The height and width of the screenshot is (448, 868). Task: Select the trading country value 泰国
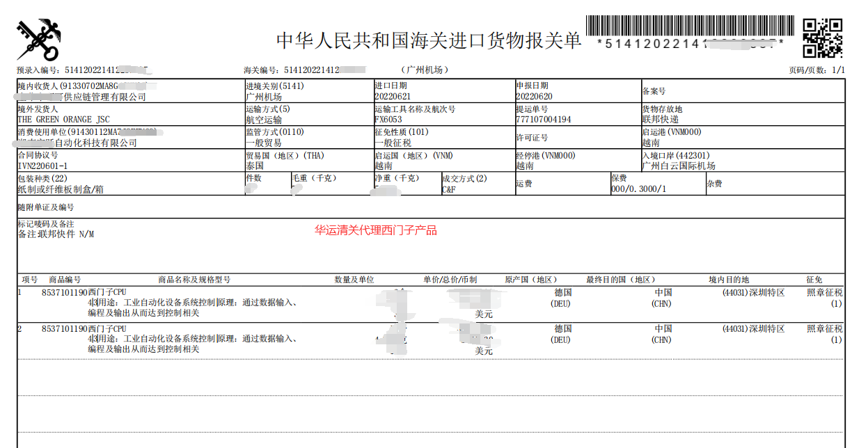coord(255,166)
